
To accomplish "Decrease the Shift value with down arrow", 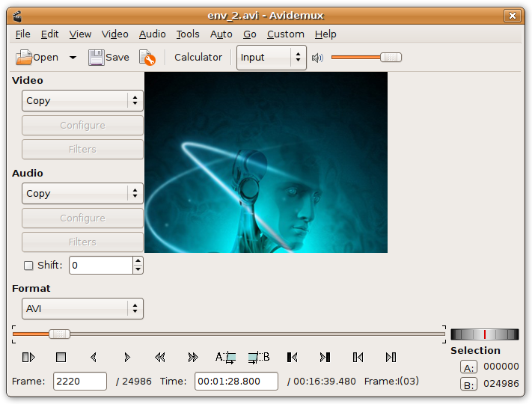I will [x=138, y=269].
